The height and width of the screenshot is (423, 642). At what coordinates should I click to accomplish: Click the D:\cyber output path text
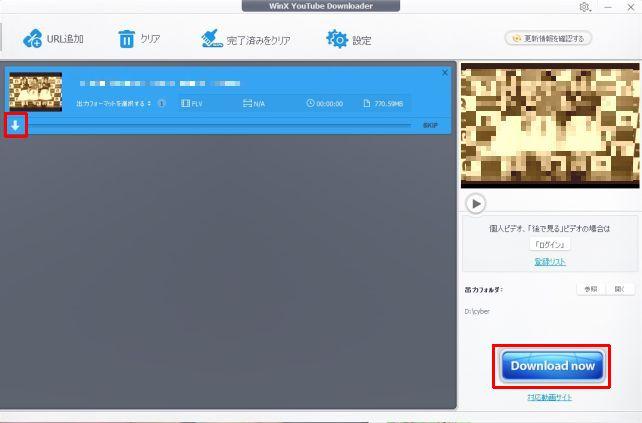click(x=477, y=311)
